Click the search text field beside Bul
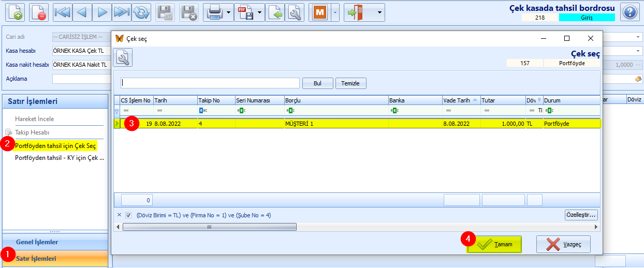This screenshot has width=644, height=268. pyautogui.click(x=210, y=83)
